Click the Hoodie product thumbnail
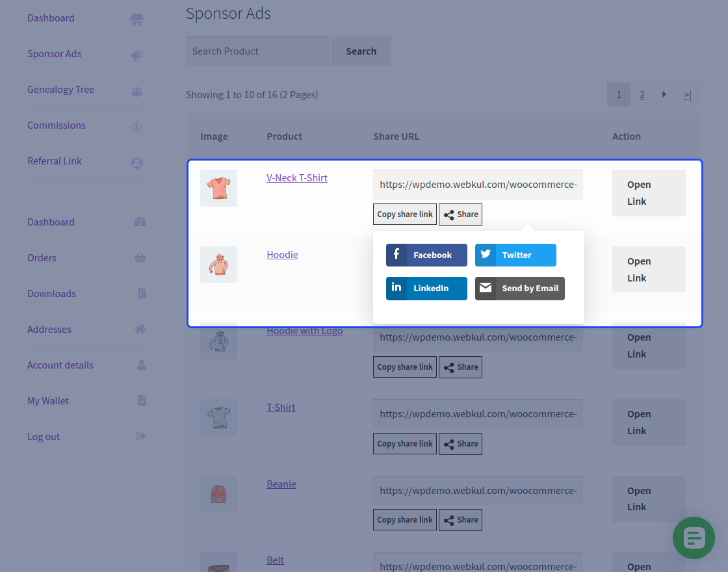The image size is (728, 572). (x=218, y=265)
